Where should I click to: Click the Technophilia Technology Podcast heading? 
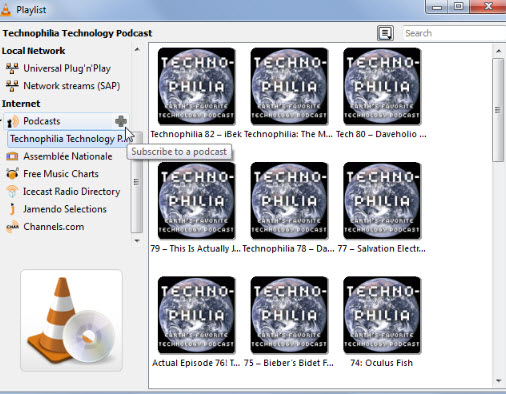77,33
